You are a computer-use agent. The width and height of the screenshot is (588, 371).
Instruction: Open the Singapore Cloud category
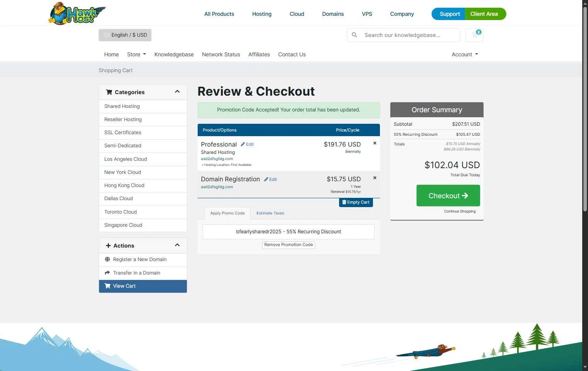(143, 225)
